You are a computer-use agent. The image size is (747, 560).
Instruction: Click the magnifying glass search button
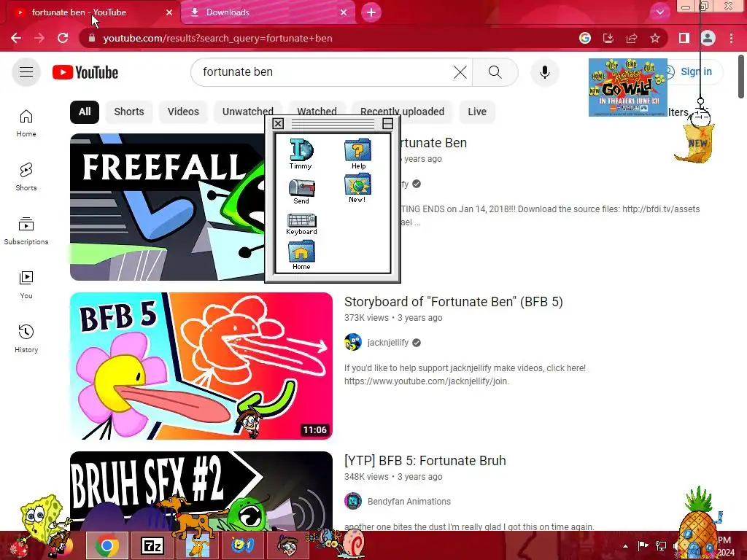pyautogui.click(x=495, y=72)
